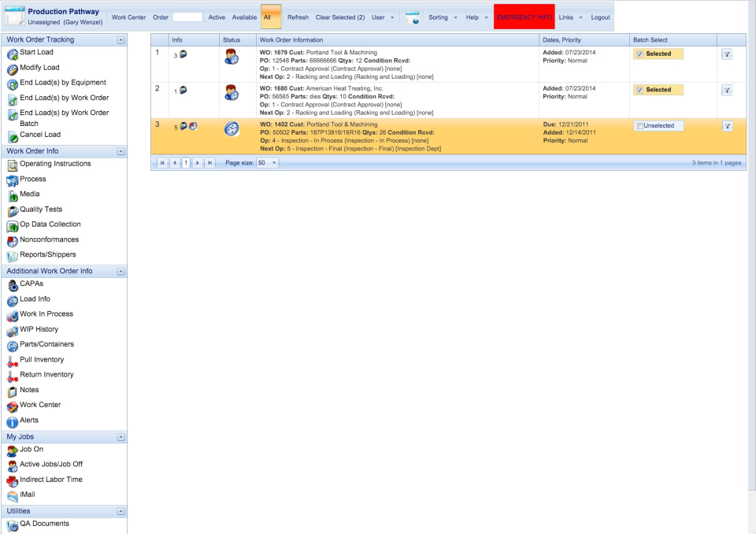
Task: Open the Work In Process icon
Action: coord(12,317)
